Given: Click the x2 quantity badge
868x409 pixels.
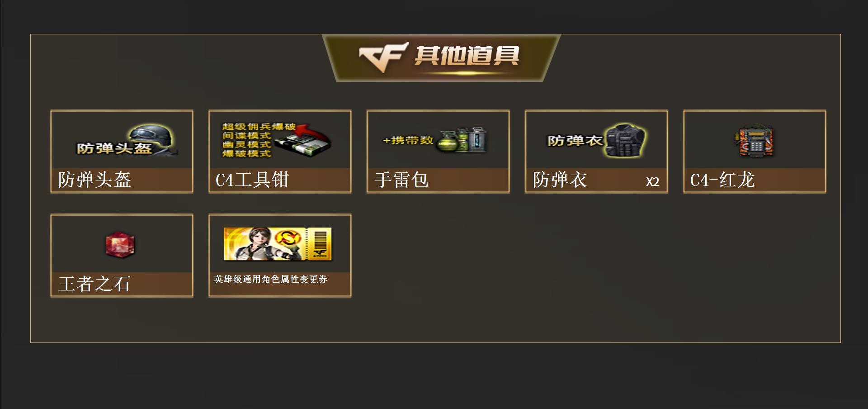Looking at the screenshot, I should pyautogui.click(x=652, y=181).
